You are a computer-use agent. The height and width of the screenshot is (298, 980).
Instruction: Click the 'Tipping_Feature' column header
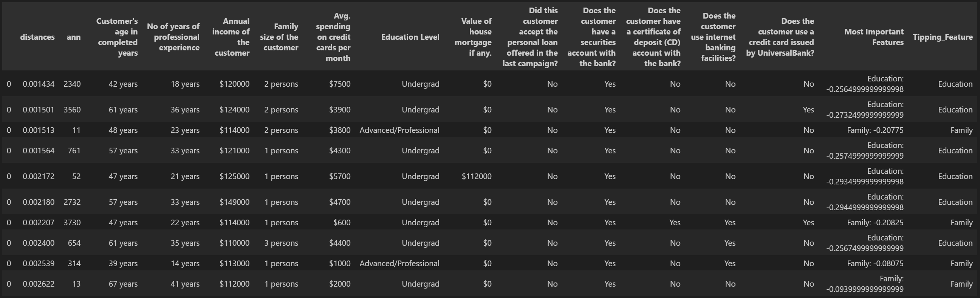pos(942,37)
